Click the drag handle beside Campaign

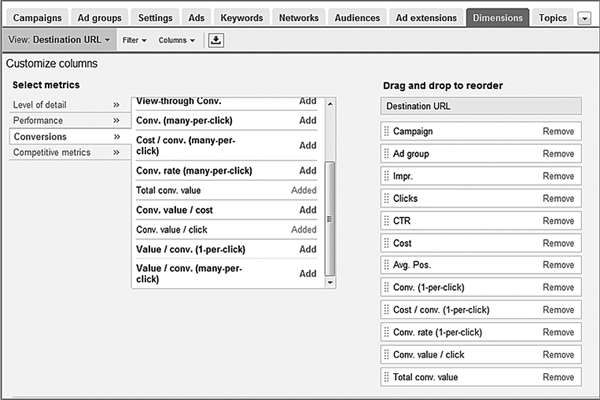click(386, 131)
